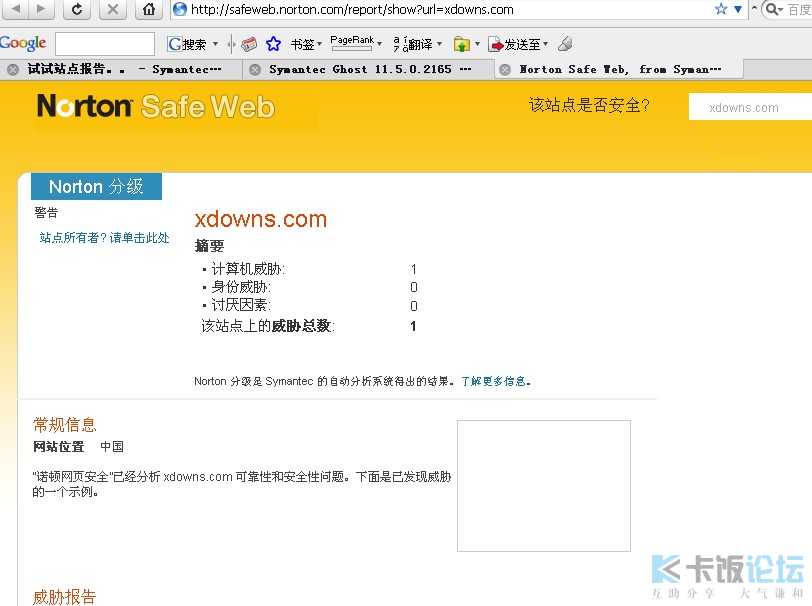Click the blue star bookmark icon
The width and height of the screenshot is (812, 606).
273,44
